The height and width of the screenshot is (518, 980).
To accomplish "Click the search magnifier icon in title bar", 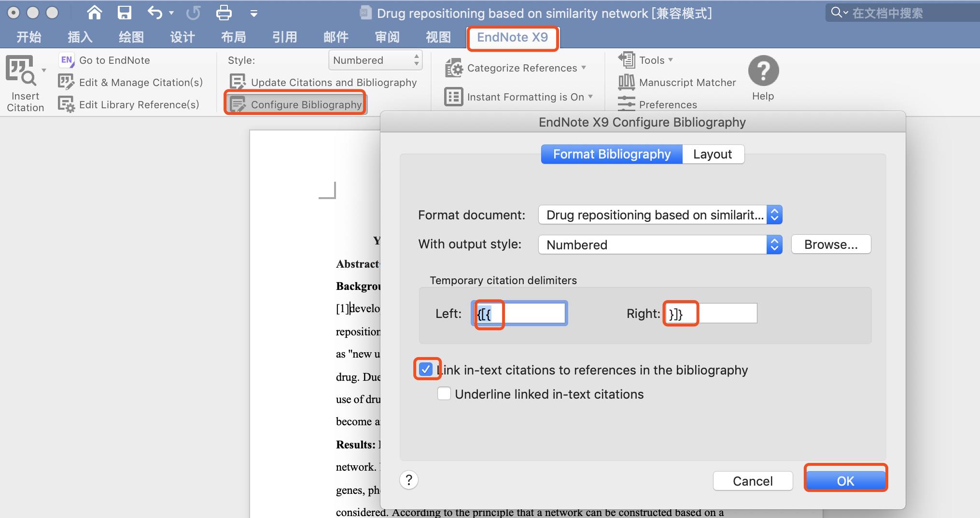I will [837, 13].
